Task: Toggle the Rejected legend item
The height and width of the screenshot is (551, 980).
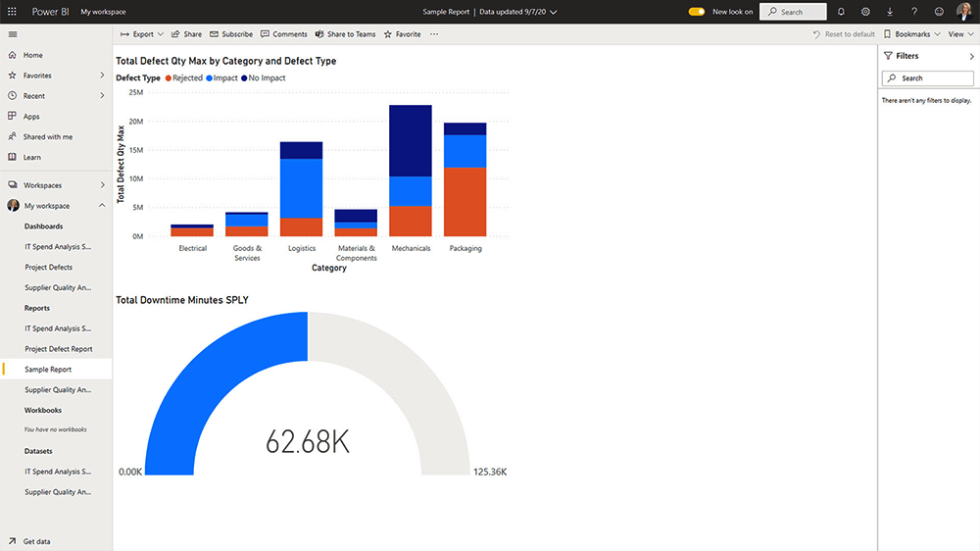Action: 184,77
